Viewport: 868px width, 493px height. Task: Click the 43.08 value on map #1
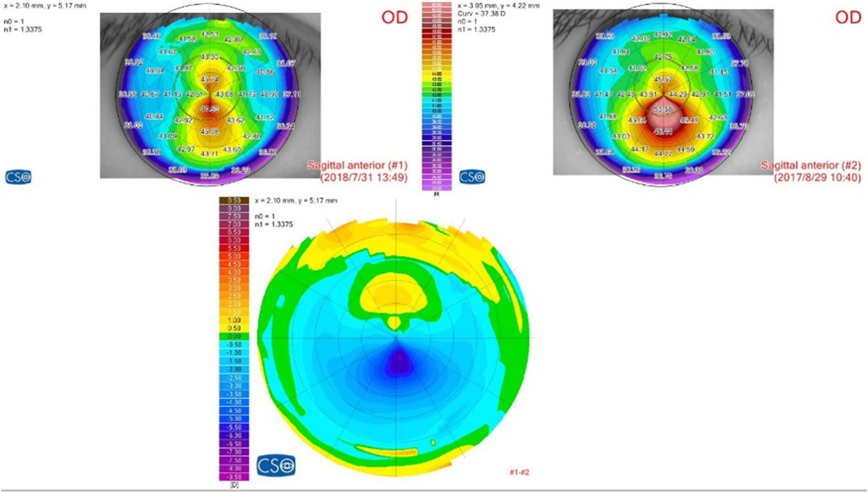coord(224,94)
